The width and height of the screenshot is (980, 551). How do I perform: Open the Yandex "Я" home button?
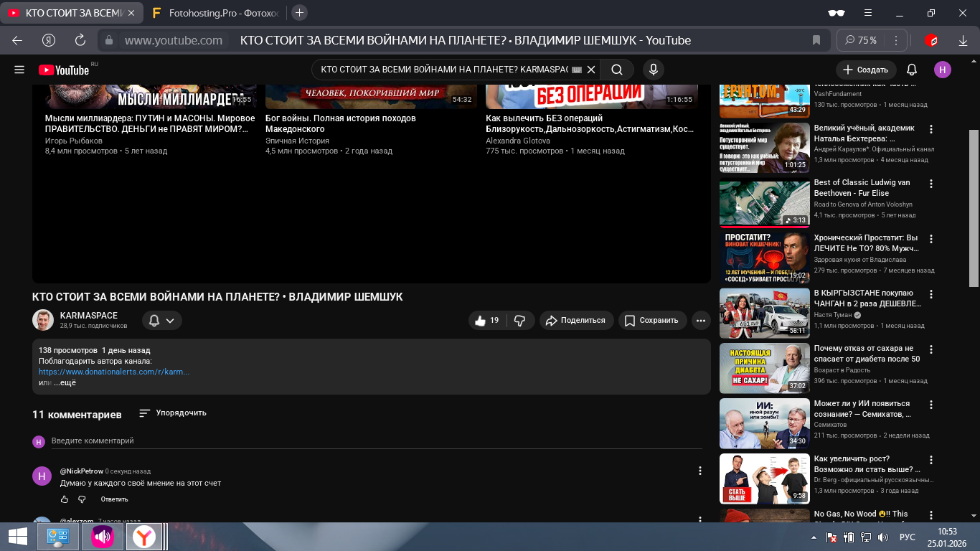point(49,40)
